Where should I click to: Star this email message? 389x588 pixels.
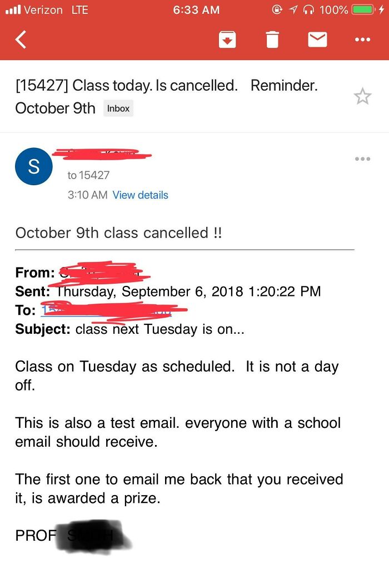pos(363,96)
